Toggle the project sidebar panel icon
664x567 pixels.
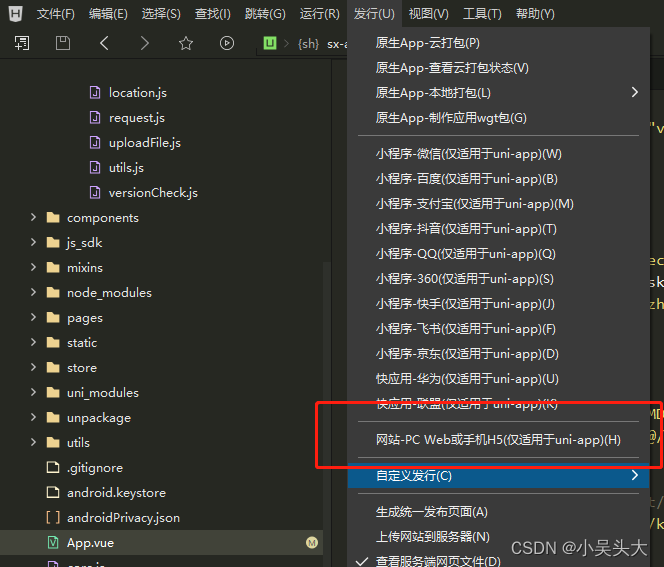[x=22, y=43]
